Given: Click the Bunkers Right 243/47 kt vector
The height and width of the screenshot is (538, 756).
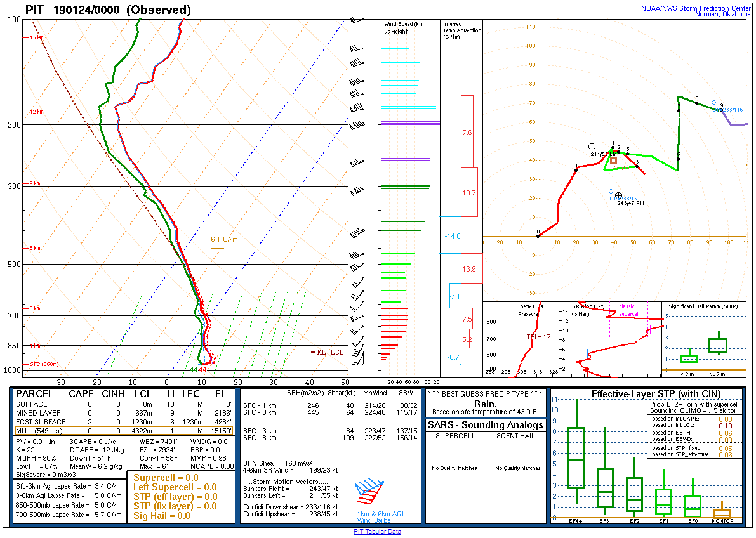Looking at the screenshot, I should [290, 489].
